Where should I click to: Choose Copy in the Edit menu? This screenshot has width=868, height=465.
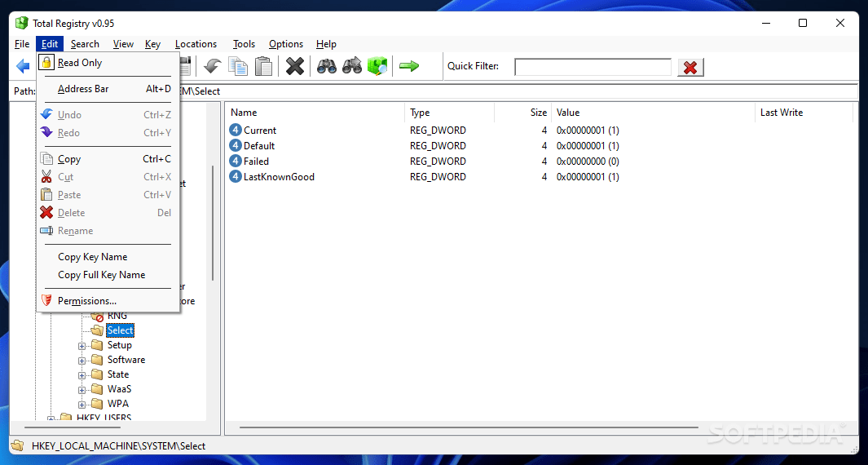(x=108, y=159)
